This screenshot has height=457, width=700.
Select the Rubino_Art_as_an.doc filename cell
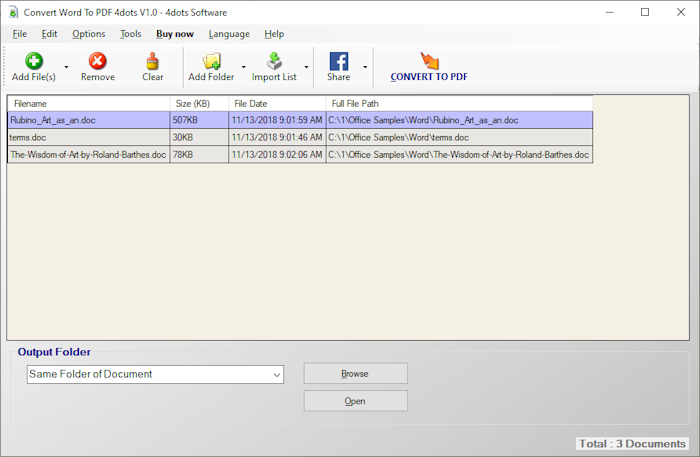coord(89,120)
